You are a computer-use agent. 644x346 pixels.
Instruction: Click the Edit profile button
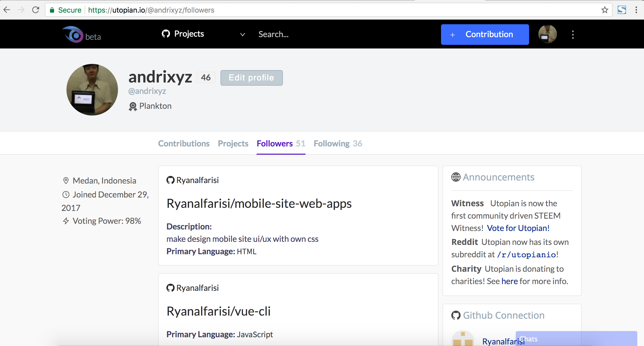coord(251,78)
